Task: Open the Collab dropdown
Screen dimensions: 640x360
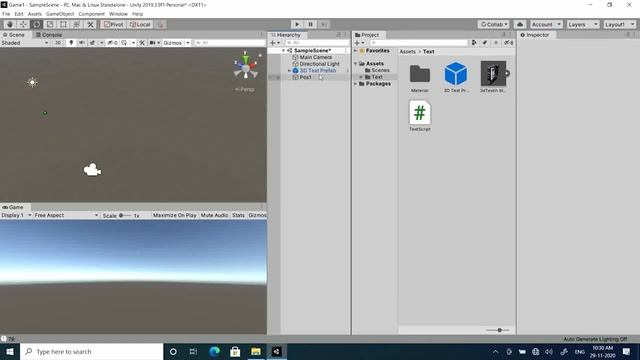Action: (494, 24)
